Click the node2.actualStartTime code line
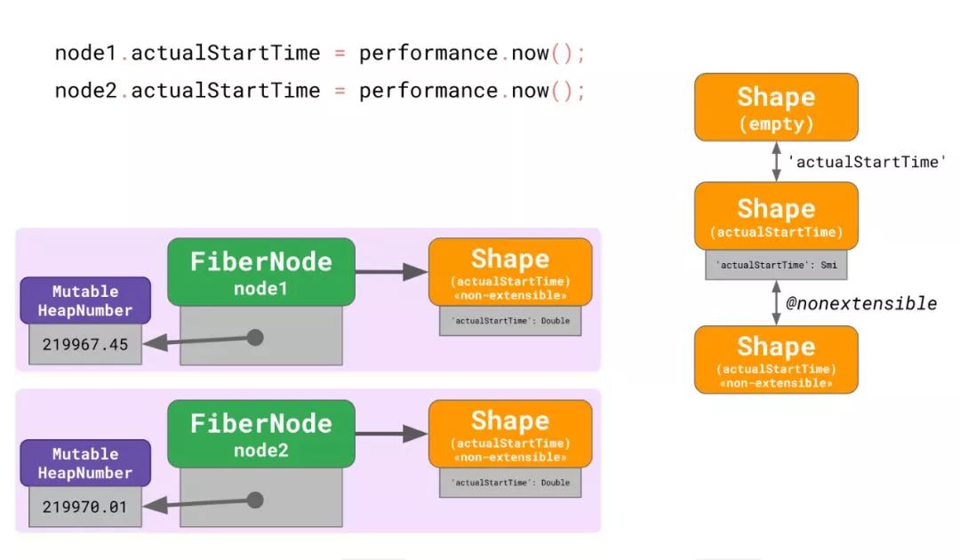This screenshot has width=960, height=560. [320, 91]
